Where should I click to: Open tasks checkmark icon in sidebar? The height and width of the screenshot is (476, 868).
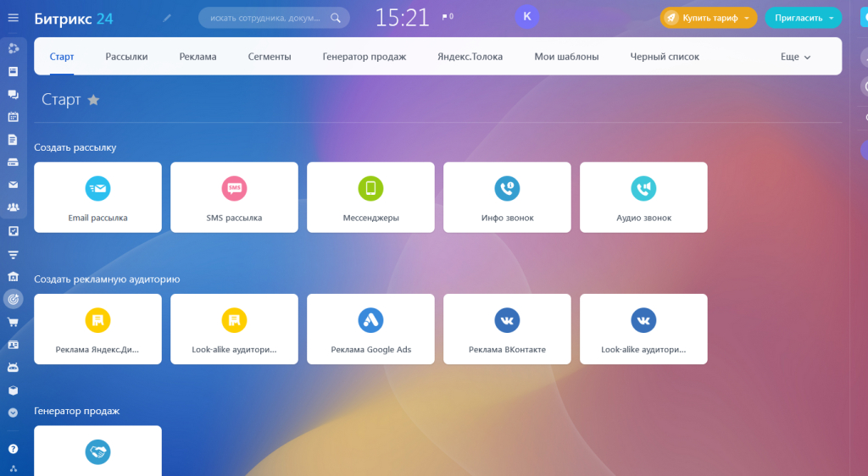(x=14, y=230)
